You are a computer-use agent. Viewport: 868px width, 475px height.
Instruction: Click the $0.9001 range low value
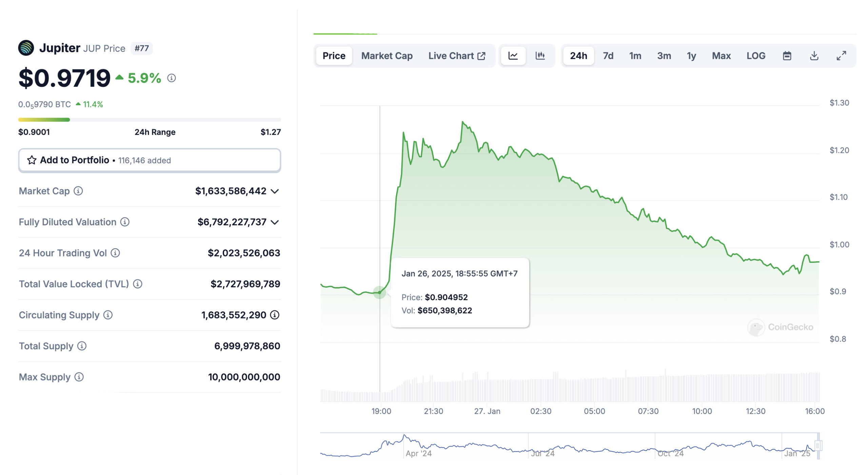tap(34, 132)
